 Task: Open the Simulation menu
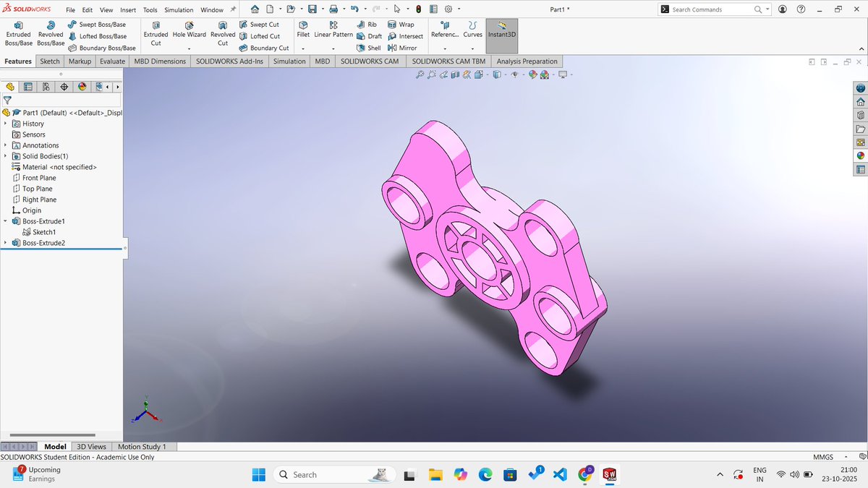coord(179,10)
